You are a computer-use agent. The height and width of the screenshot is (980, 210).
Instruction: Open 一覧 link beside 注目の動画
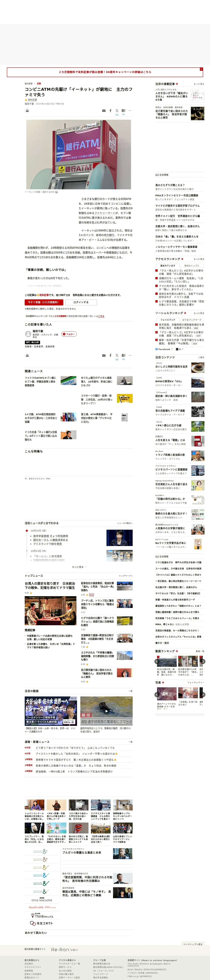tap(130, 691)
